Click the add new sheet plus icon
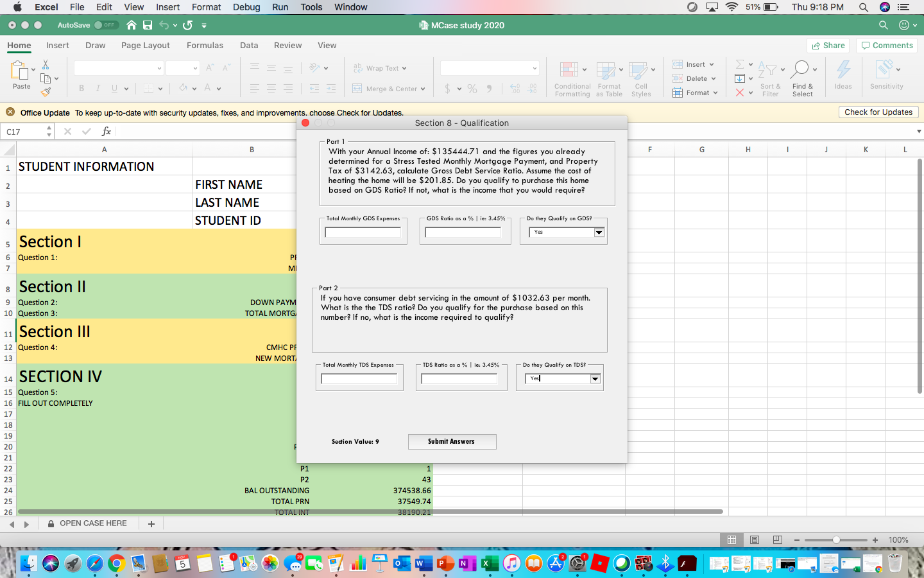This screenshot has width=924, height=578. [x=151, y=524]
